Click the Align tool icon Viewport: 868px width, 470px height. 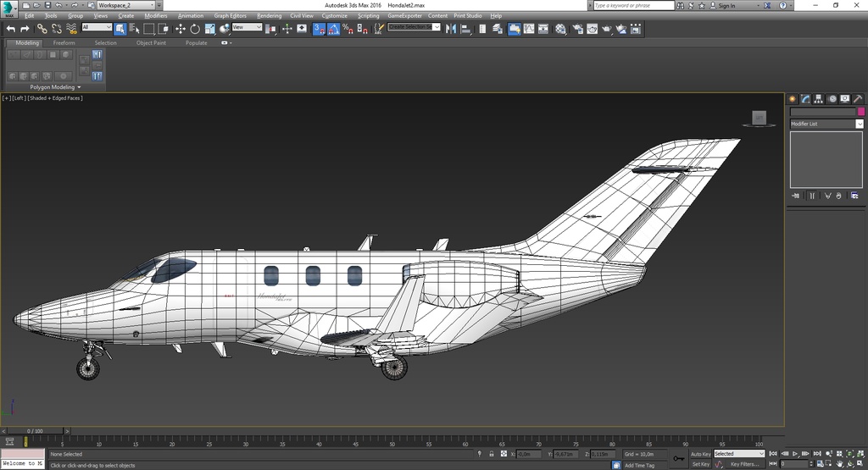[465, 29]
